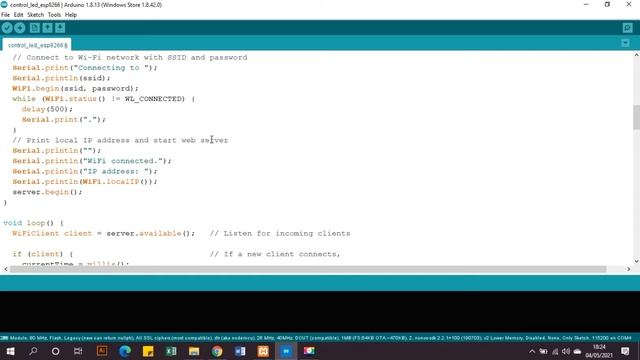Click the 'void loop()' line in code
This screenshot has width=640, height=360.
(33, 223)
